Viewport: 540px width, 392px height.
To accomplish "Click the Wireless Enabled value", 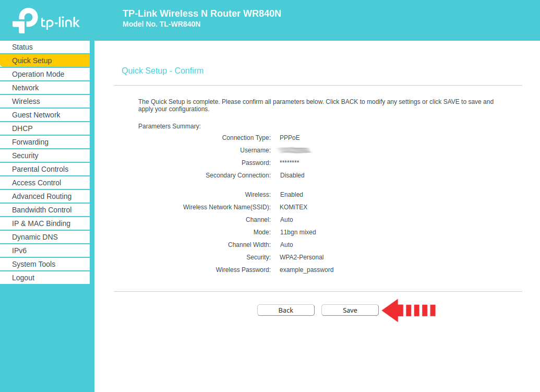I will coord(292,195).
